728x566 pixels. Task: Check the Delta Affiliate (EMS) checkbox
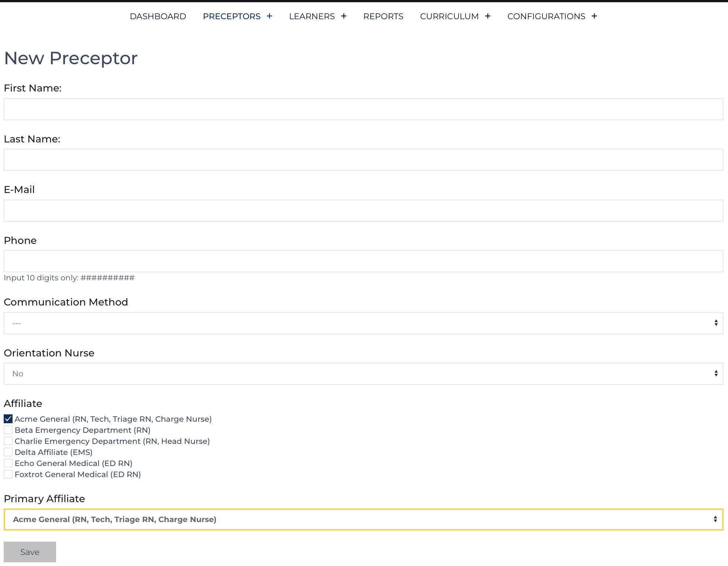[8, 452]
